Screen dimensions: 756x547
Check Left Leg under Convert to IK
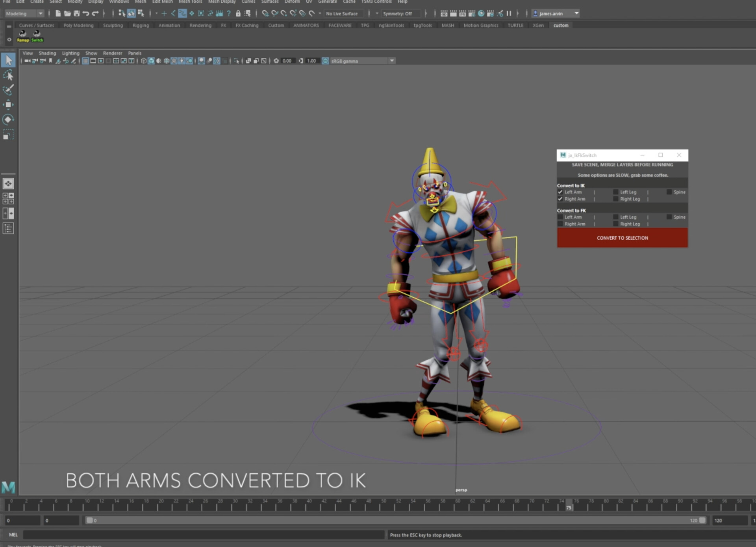click(615, 192)
